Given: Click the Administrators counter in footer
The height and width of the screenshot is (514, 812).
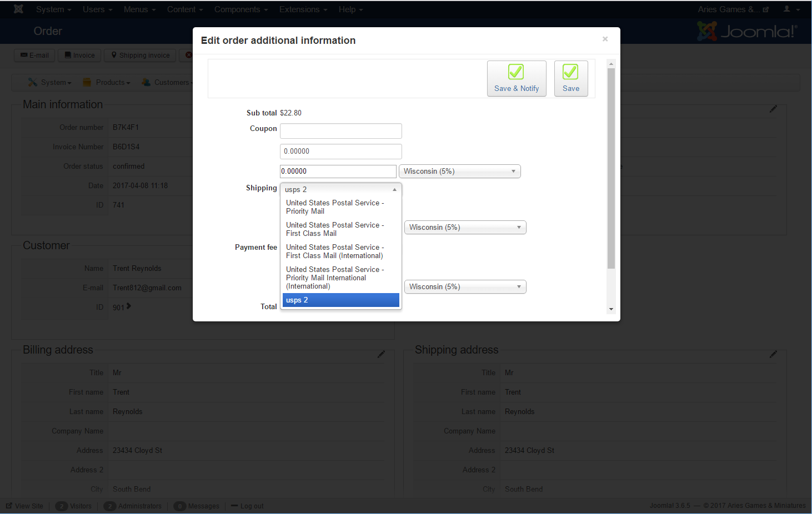Looking at the screenshot, I should pyautogui.click(x=133, y=506).
